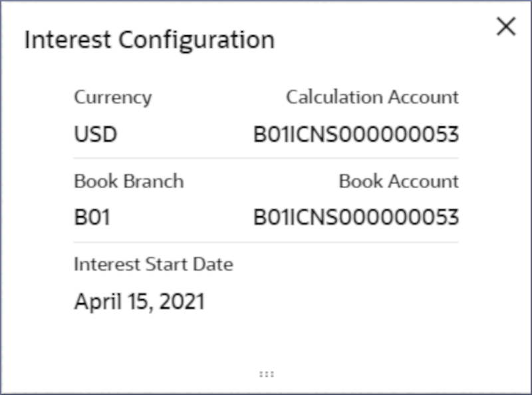This screenshot has height=395, width=532.
Task: Select the Calculation Account label
Action: pyautogui.click(x=372, y=97)
